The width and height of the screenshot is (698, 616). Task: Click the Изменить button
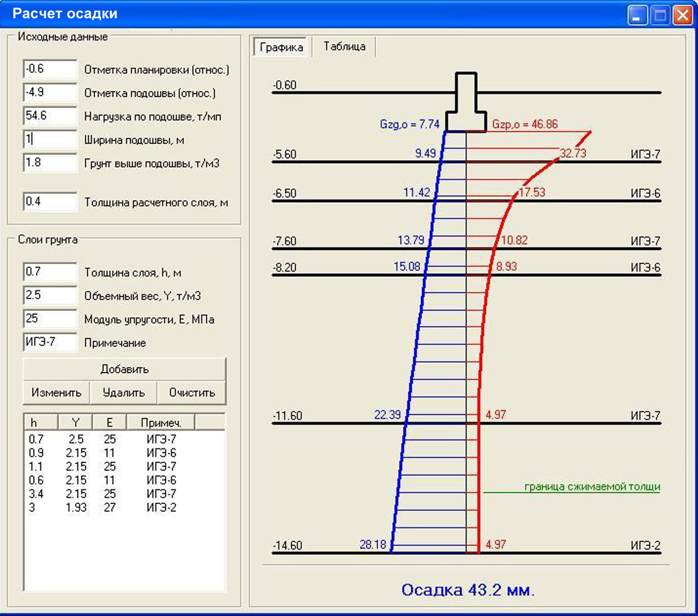(x=56, y=393)
